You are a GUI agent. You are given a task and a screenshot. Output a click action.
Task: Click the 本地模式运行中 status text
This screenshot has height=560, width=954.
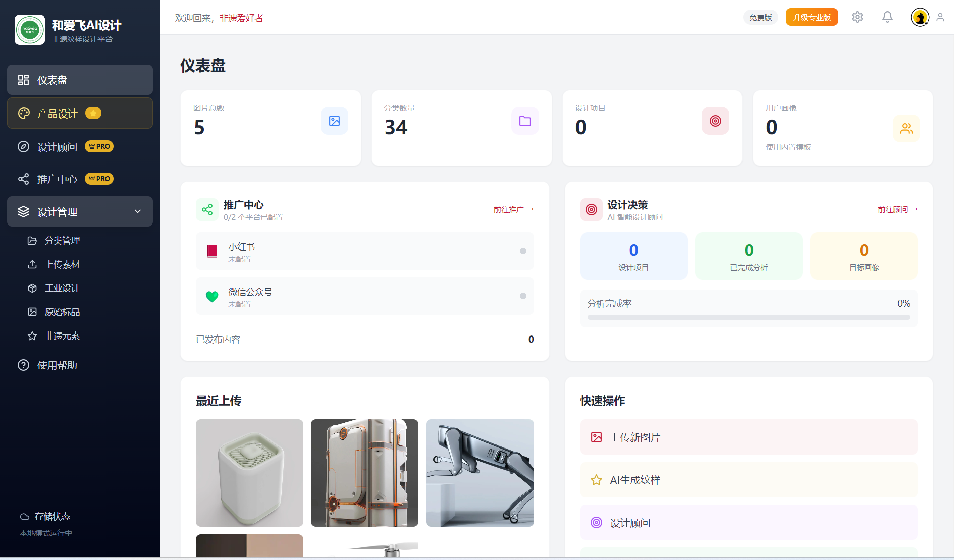pyautogui.click(x=46, y=533)
